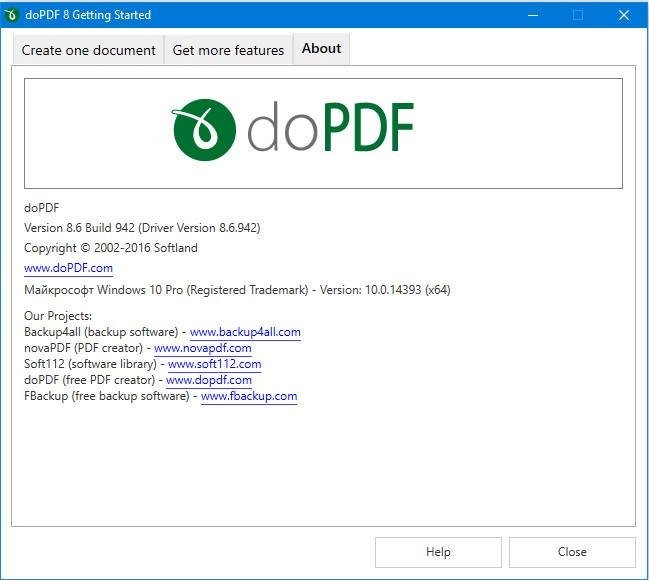The image size is (649, 580).
Task: Follow the www.soft112.com link
Action: (215, 364)
